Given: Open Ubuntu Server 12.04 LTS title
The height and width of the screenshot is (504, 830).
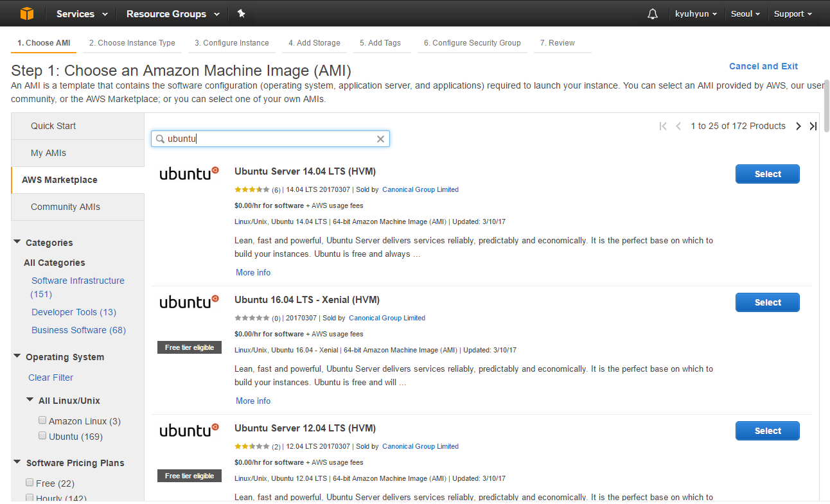Looking at the screenshot, I should 305,428.
